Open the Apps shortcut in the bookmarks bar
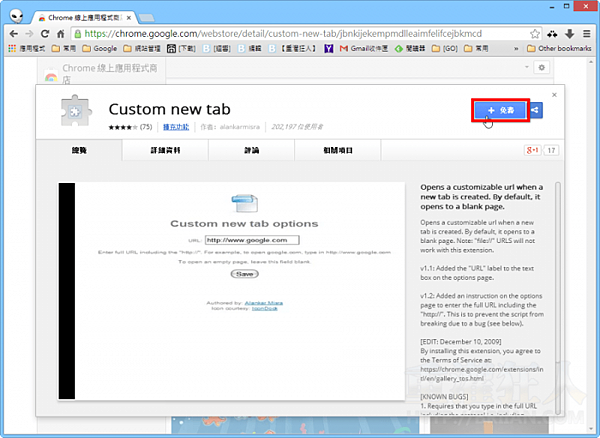 pyautogui.click(x=26, y=49)
